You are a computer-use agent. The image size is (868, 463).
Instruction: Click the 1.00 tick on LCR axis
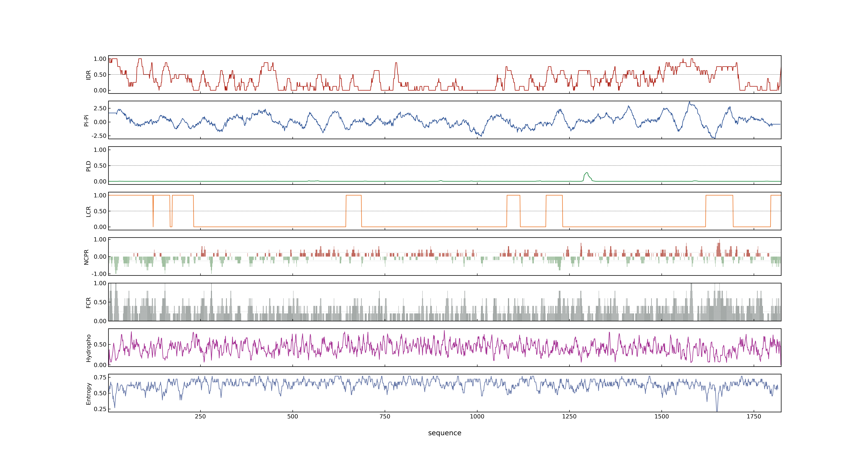click(x=100, y=195)
